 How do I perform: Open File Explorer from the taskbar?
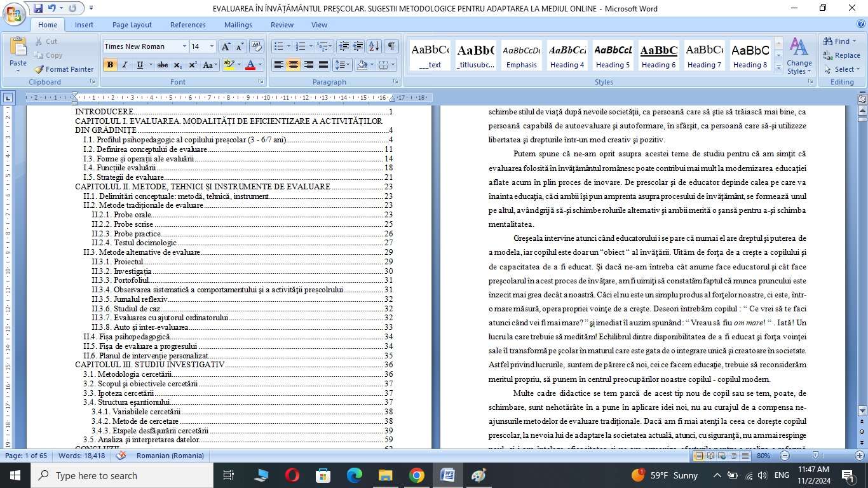pyautogui.click(x=385, y=475)
